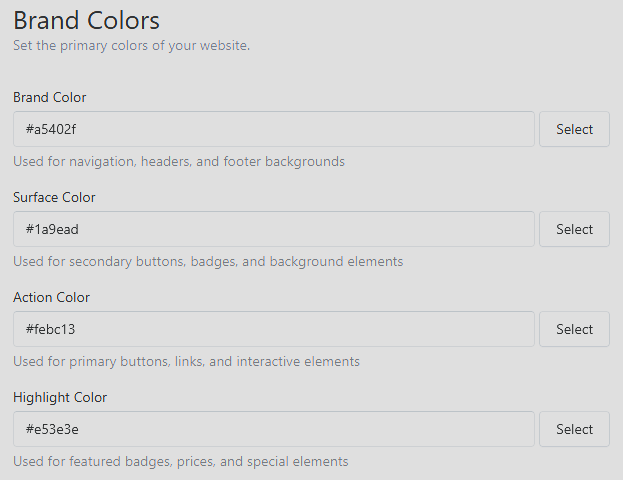The width and height of the screenshot is (623, 480).
Task: Click the subtitle "Set the primary colors"
Action: (x=132, y=46)
